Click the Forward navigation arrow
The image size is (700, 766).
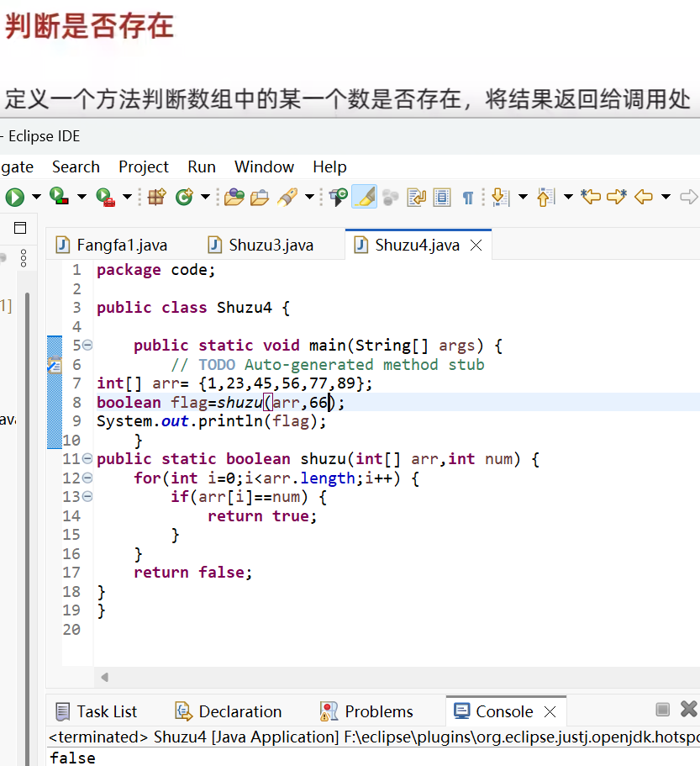coord(689,197)
